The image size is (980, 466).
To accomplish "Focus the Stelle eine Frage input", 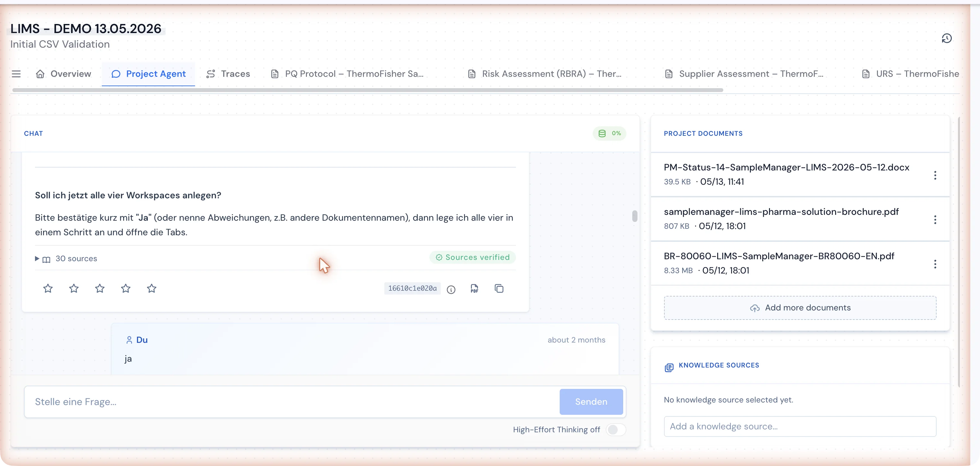I will click(x=291, y=402).
